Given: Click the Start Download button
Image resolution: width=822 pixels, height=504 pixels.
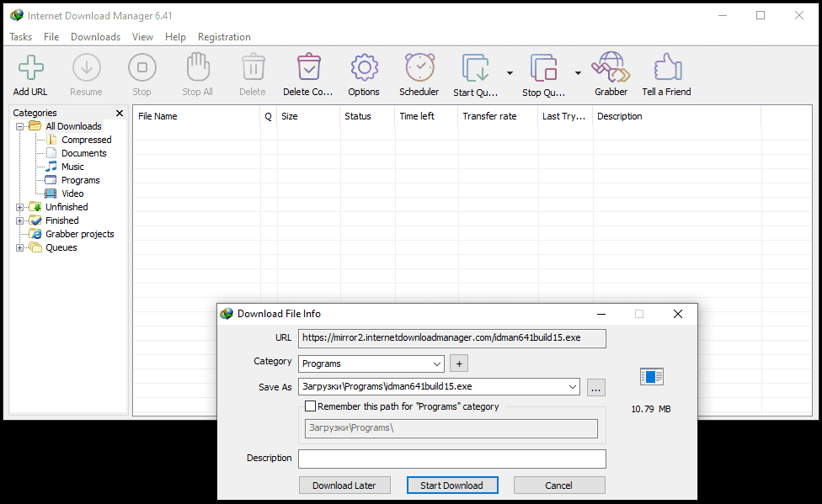Looking at the screenshot, I should point(452,485).
